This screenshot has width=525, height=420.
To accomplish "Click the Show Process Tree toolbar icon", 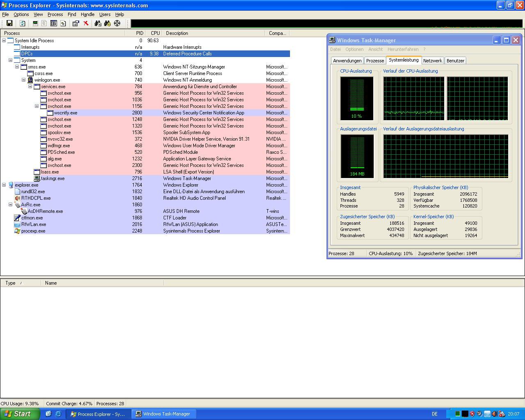I will coord(44,23).
